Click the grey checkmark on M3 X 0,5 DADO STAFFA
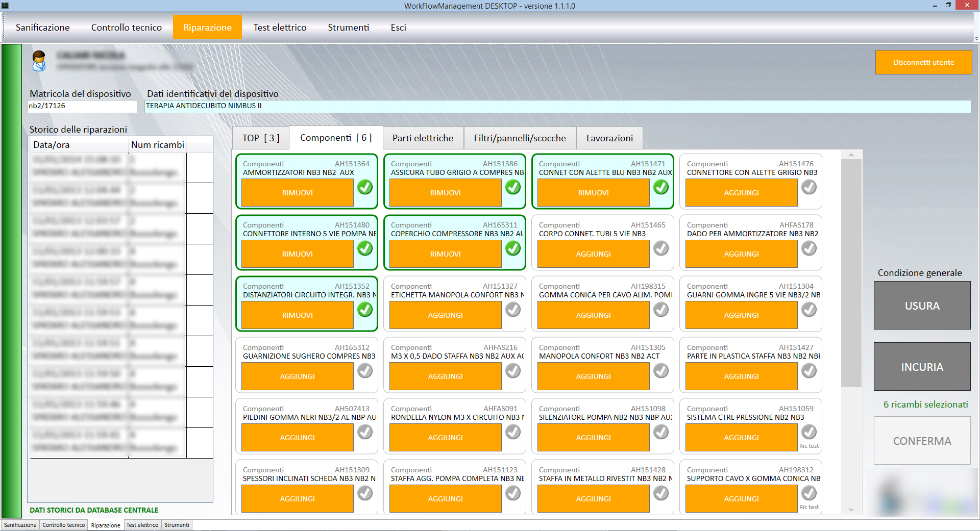This screenshot has width=980, height=531. (x=513, y=371)
